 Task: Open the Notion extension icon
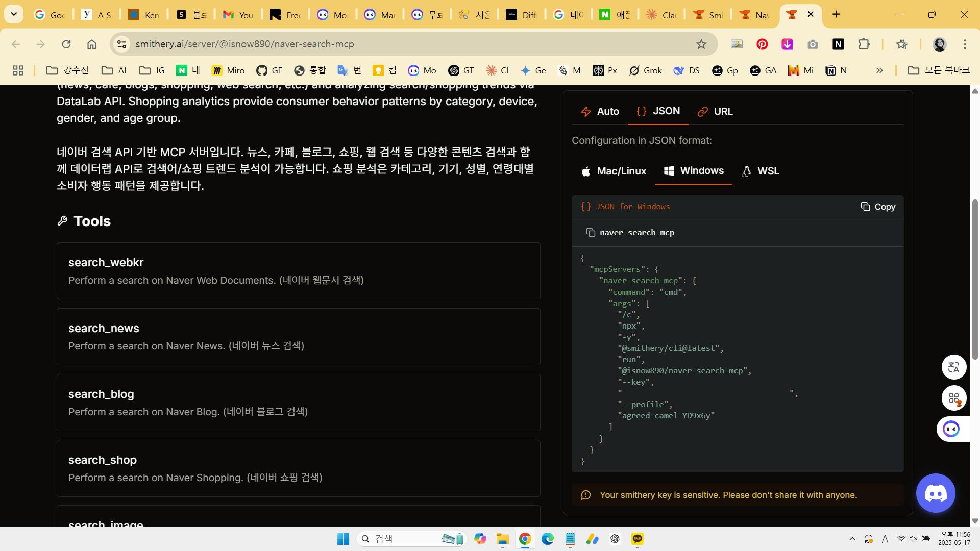(838, 44)
